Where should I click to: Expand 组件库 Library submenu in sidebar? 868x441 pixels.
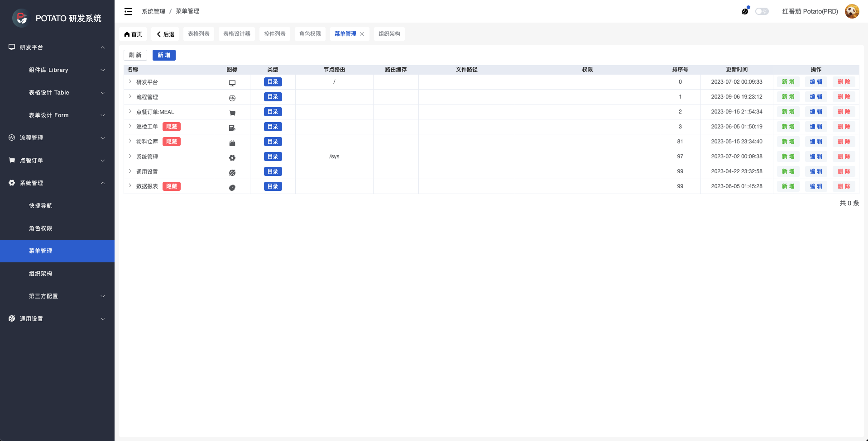[57, 70]
